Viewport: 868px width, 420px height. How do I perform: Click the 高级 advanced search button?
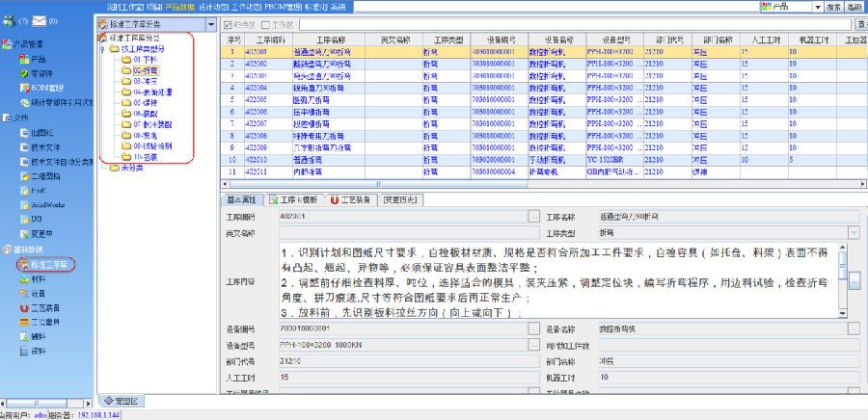[x=855, y=8]
